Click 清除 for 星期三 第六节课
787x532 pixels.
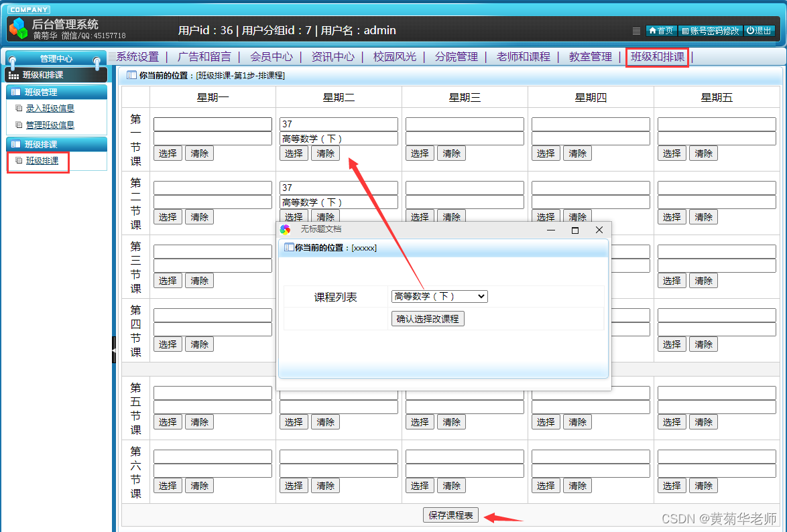click(x=451, y=486)
